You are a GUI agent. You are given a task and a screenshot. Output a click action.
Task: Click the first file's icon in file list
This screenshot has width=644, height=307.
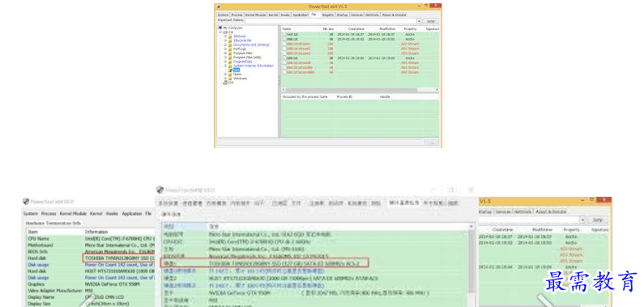(284, 35)
